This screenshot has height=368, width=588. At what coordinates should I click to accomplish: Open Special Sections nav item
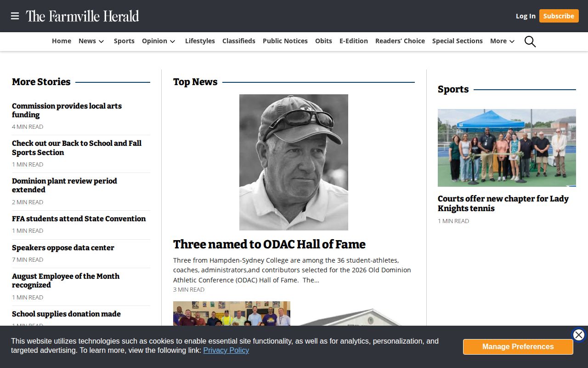[458, 41]
